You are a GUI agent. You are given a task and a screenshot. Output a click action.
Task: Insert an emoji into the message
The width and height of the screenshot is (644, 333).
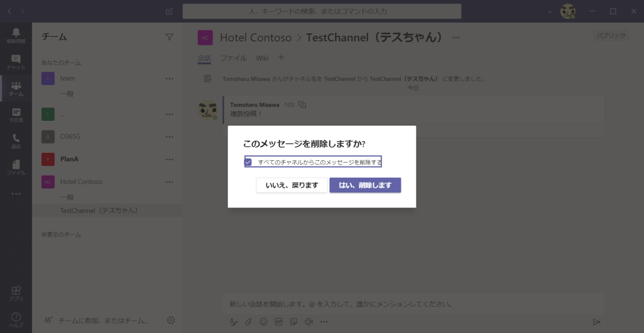tap(263, 321)
